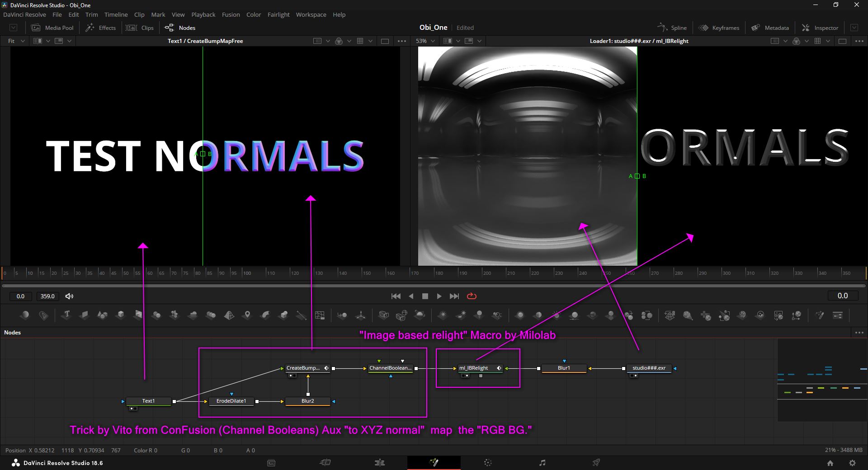Image resolution: width=868 pixels, height=470 pixels.
Task: Select the ErodeDilate1 node
Action: 231,401
